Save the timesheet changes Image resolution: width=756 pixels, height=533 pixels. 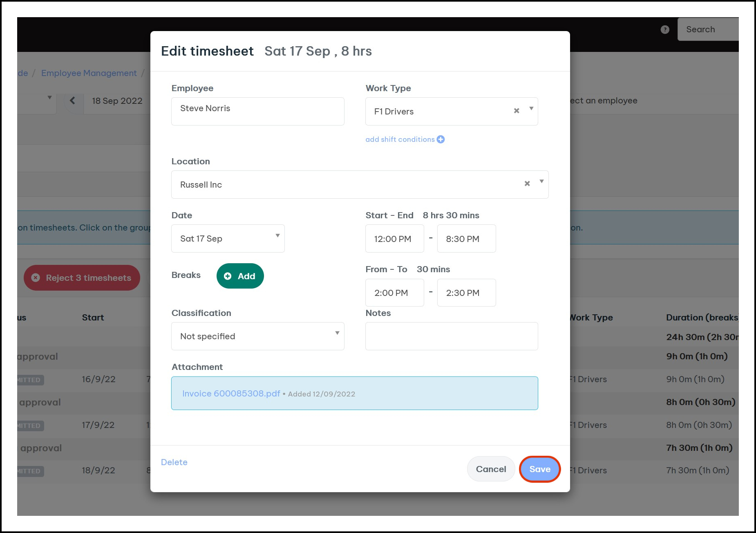pos(539,469)
